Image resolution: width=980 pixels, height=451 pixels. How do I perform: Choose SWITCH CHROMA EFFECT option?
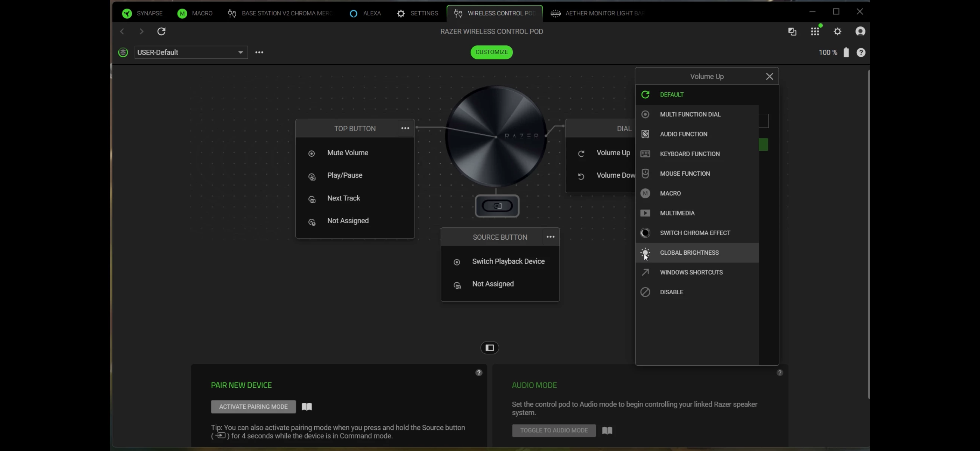(x=697, y=233)
